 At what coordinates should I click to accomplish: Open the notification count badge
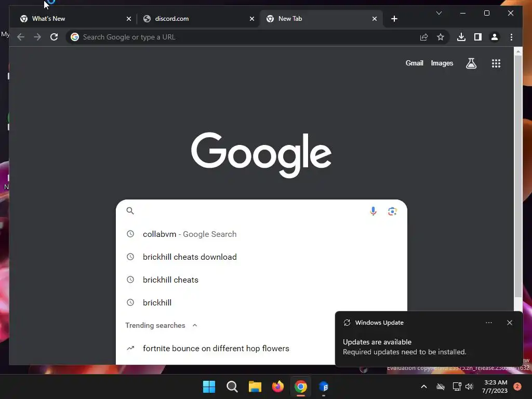517,387
